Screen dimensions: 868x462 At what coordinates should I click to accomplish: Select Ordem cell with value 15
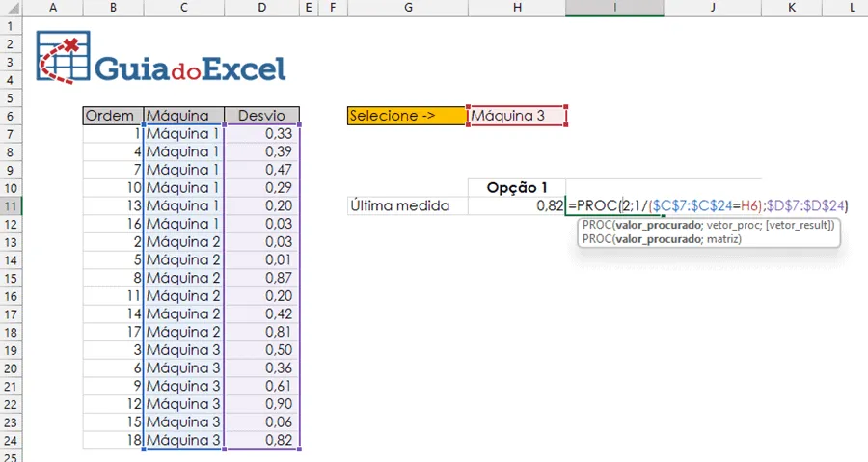point(114,422)
